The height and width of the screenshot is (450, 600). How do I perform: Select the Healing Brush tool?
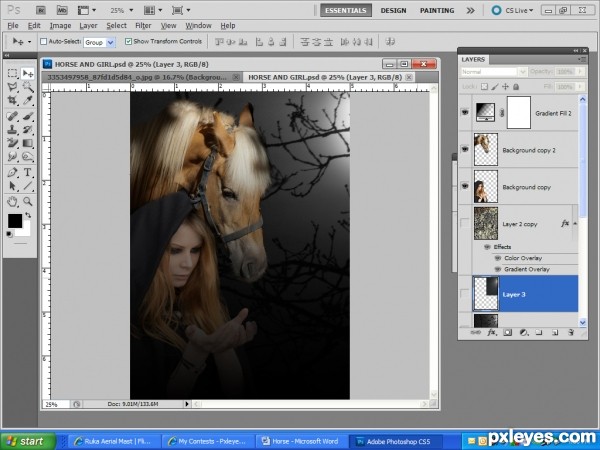[13, 116]
